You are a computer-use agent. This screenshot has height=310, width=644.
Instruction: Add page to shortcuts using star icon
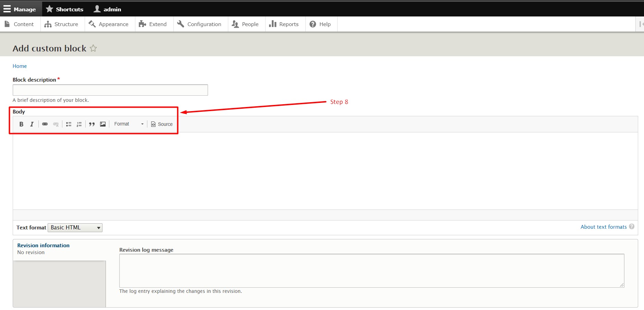click(93, 48)
